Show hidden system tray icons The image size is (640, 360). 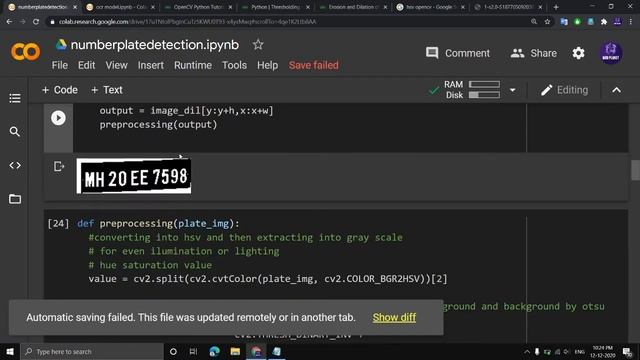(x=527, y=351)
